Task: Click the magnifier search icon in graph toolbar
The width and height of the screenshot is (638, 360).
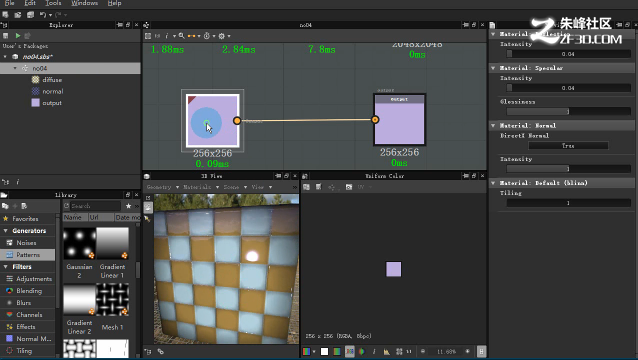Action: pos(181,36)
